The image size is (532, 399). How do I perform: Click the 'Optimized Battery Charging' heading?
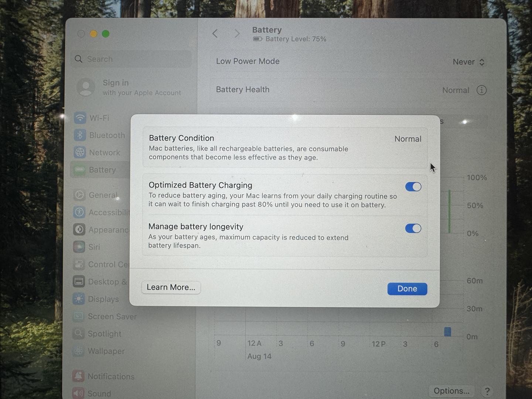pyautogui.click(x=200, y=185)
